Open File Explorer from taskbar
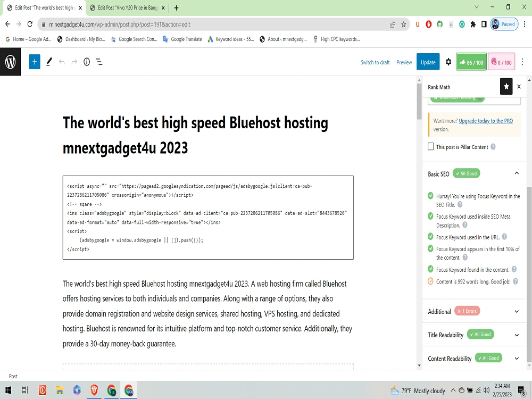The image size is (532, 399). click(x=60, y=390)
